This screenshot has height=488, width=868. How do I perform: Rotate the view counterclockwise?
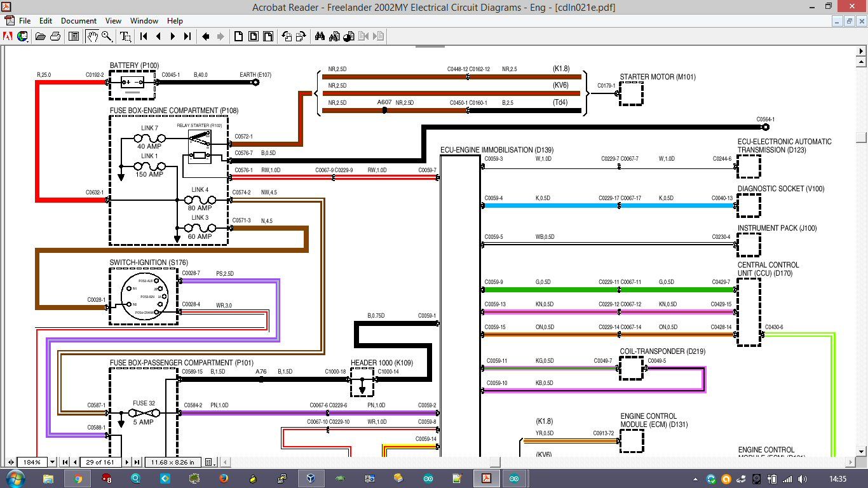point(287,36)
